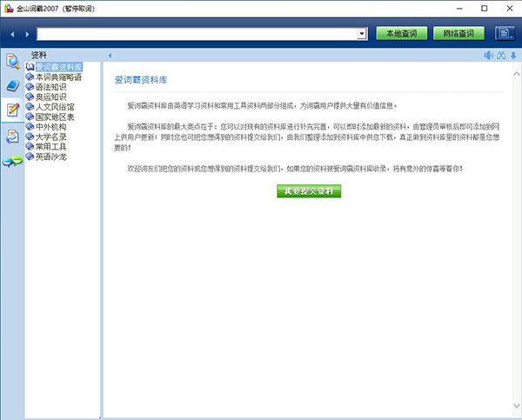The height and width of the screenshot is (420, 522).
Task: Maximize the 金山词霸2007 window
Action: pos(485,9)
